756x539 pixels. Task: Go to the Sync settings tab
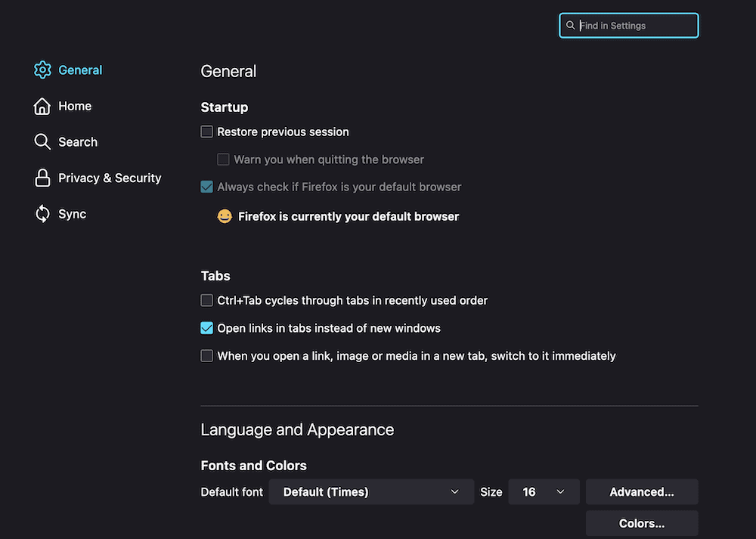[x=72, y=214]
